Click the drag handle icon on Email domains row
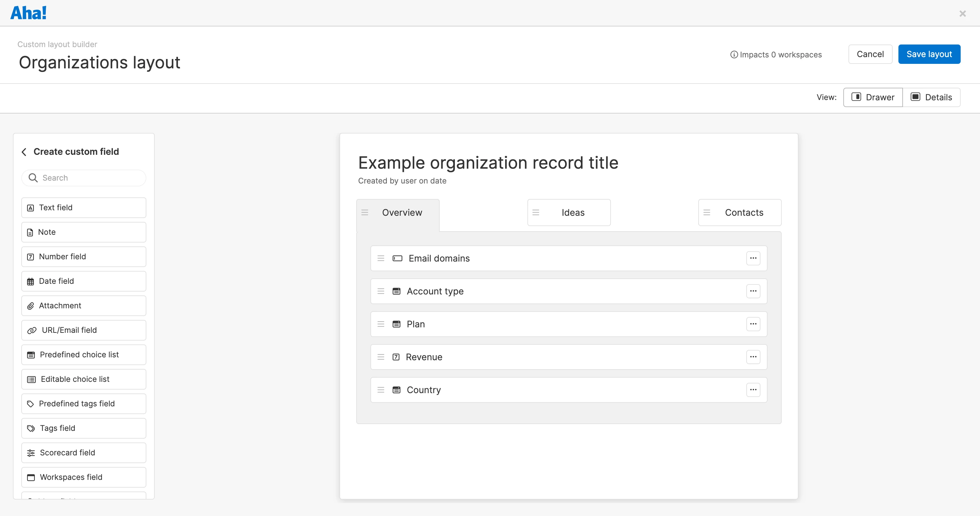Image resolution: width=980 pixels, height=516 pixels. 380,258
